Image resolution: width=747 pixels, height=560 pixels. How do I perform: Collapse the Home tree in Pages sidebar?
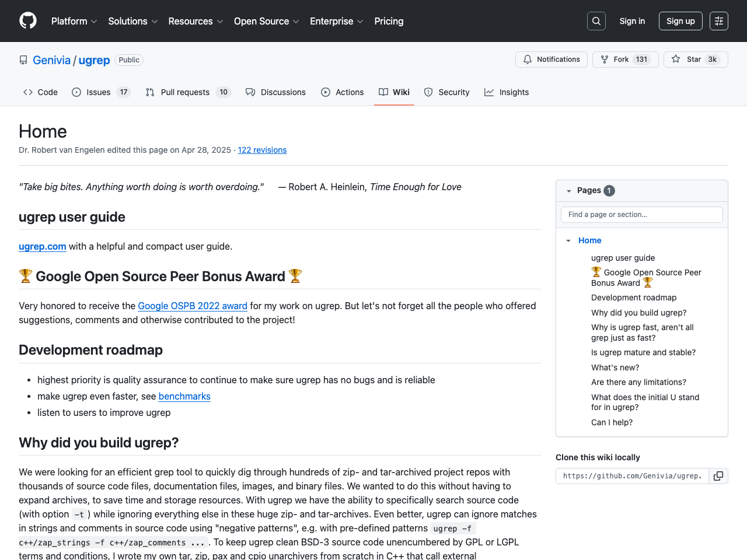[568, 240]
